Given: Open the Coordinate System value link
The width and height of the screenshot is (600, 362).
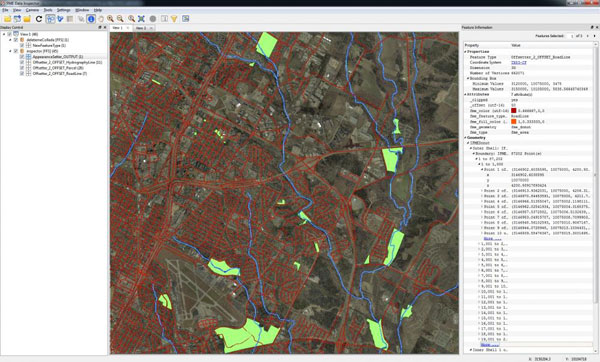Looking at the screenshot, I should [x=518, y=62].
